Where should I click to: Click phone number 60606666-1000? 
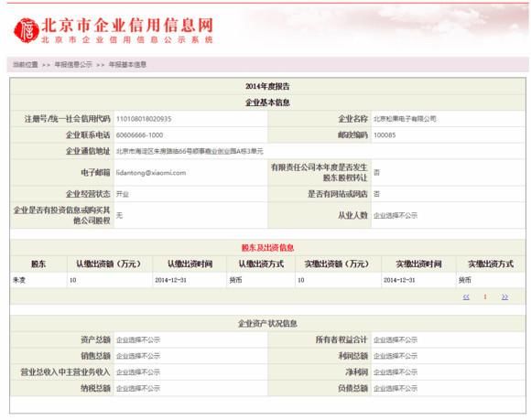(x=139, y=135)
